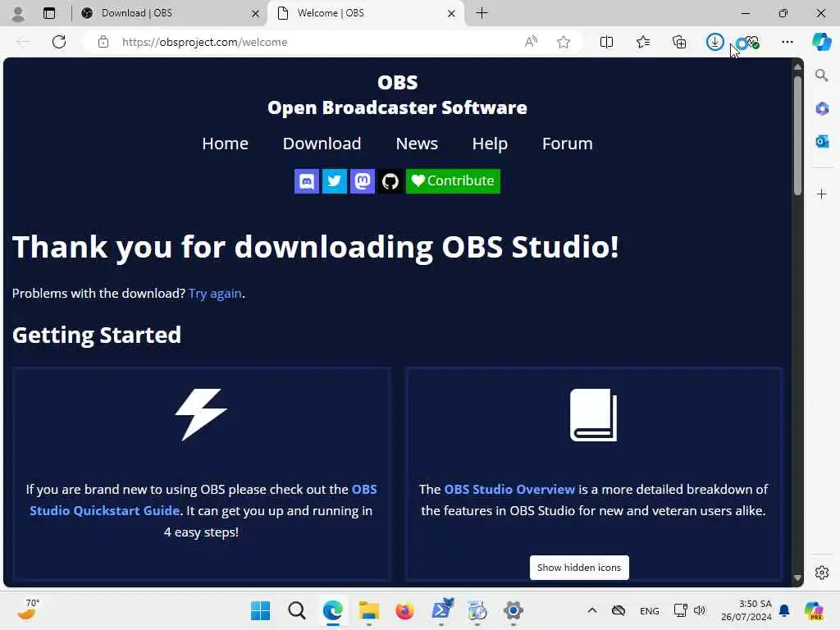Close the Download | OBS tab

coord(256,13)
